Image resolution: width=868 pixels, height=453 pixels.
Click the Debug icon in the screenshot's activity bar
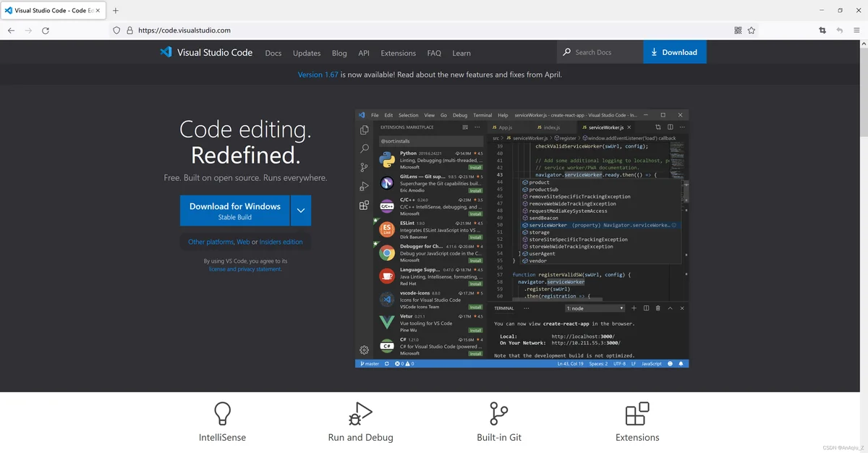pyautogui.click(x=365, y=186)
